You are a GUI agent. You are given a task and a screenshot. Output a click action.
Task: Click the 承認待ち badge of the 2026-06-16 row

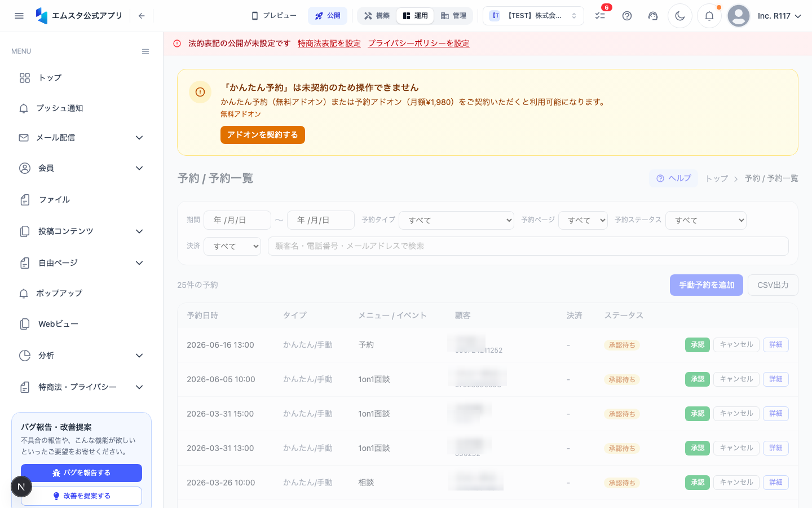point(622,345)
